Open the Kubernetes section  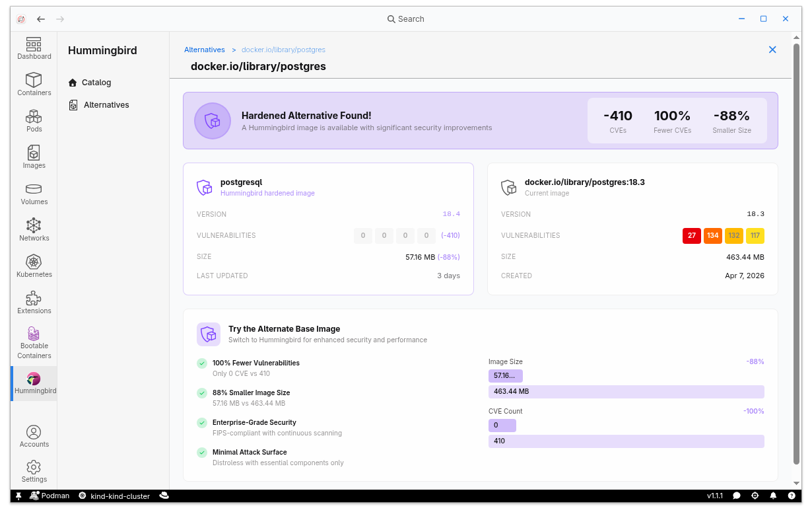point(34,266)
